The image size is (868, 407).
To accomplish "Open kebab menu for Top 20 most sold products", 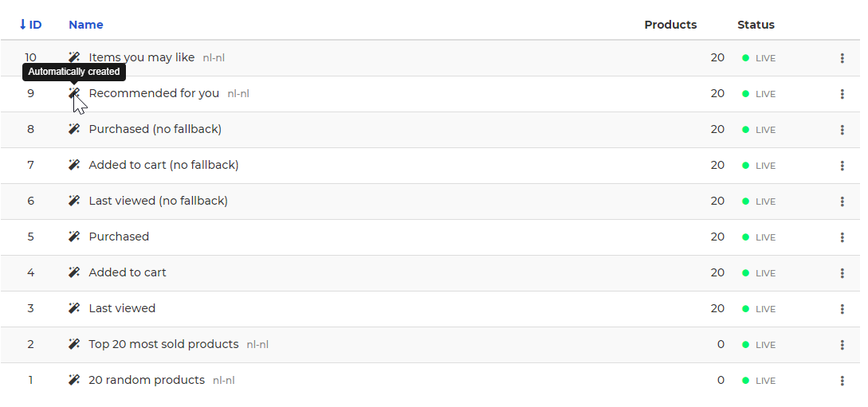I will [842, 345].
